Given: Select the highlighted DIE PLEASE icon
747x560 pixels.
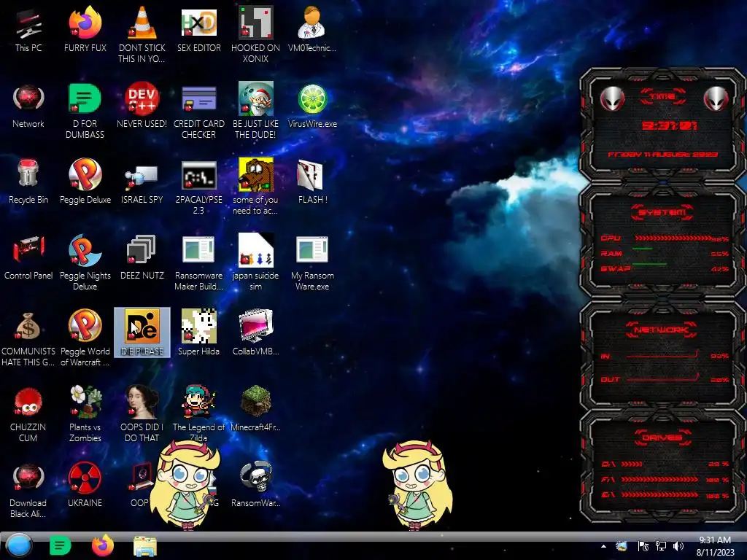Looking at the screenshot, I should [142, 332].
